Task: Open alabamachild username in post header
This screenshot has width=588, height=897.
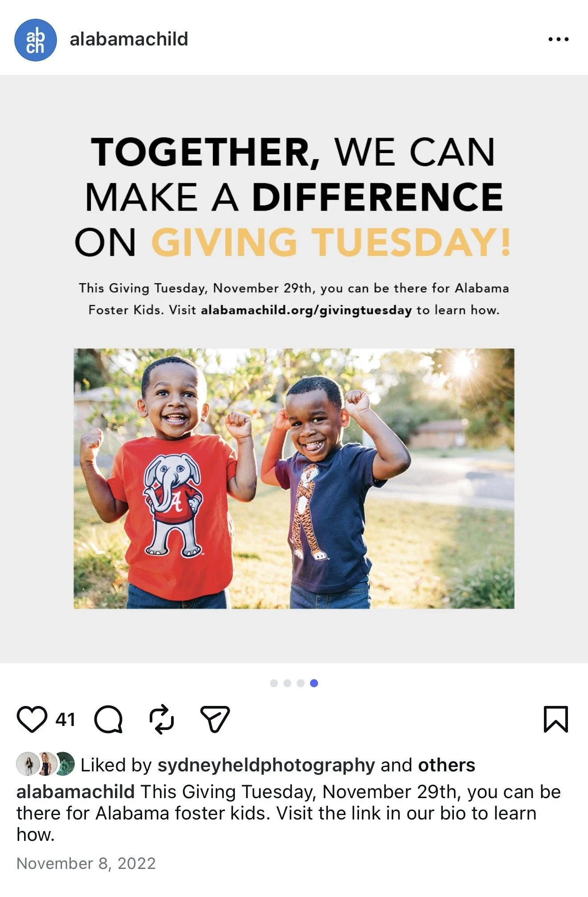Action: point(129,39)
